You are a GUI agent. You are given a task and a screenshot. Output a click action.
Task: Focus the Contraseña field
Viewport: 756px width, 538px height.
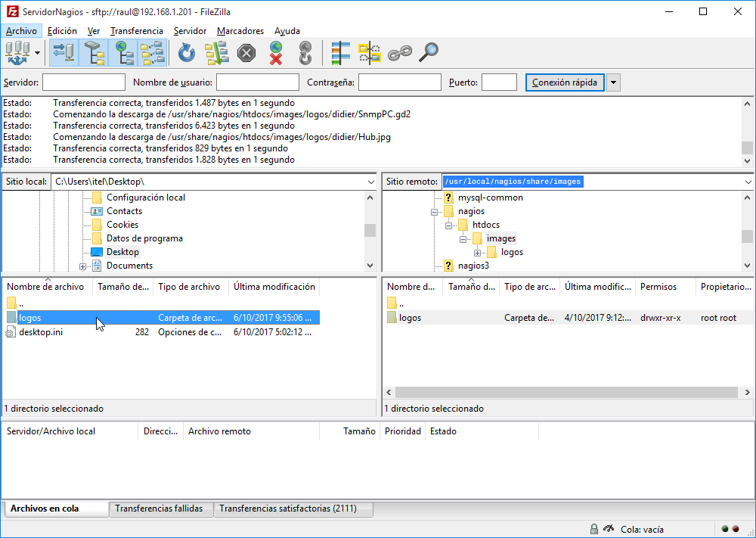(400, 82)
